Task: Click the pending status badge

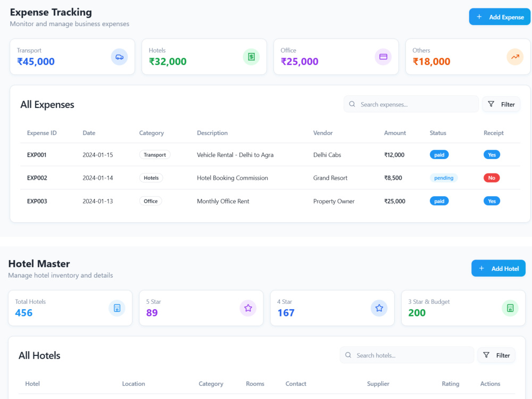Action: [444, 178]
